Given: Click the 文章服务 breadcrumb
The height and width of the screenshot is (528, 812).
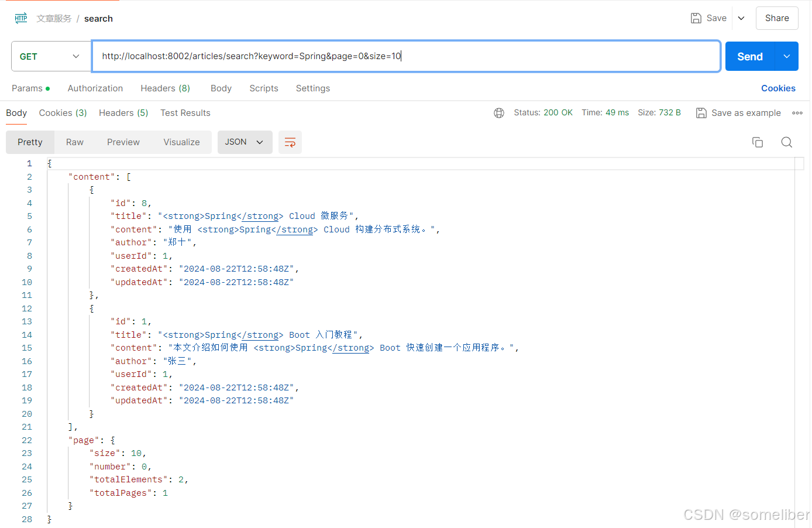Looking at the screenshot, I should [x=54, y=19].
